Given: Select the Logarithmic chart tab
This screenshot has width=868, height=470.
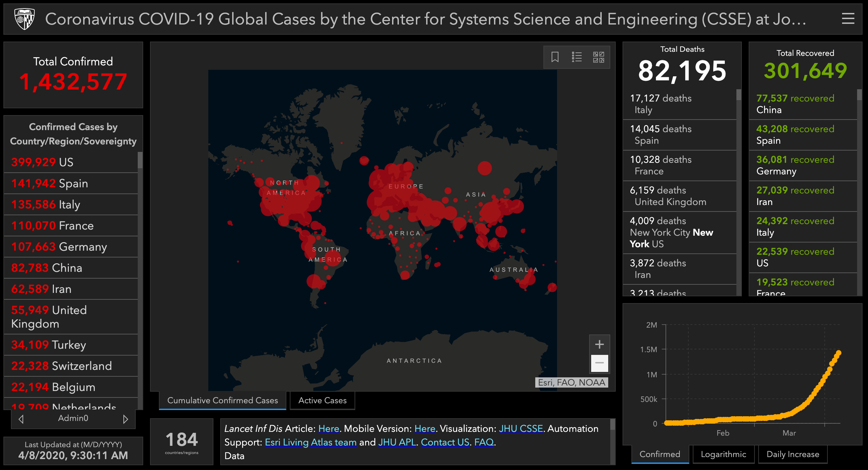Looking at the screenshot, I should click(723, 454).
